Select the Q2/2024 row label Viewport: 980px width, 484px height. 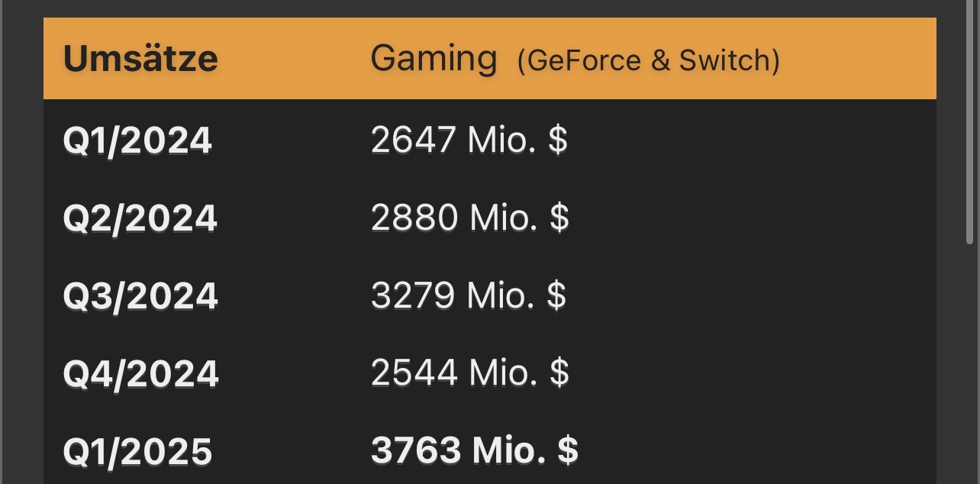[x=140, y=219]
